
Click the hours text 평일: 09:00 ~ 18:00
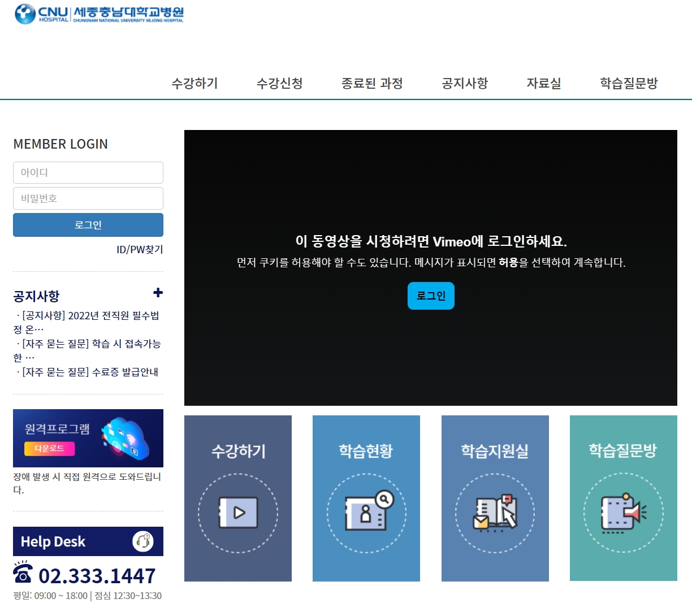(x=50, y=596)
